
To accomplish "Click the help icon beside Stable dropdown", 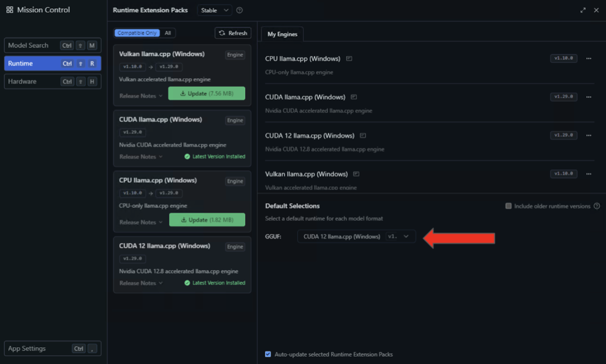I will coord(240,10).
